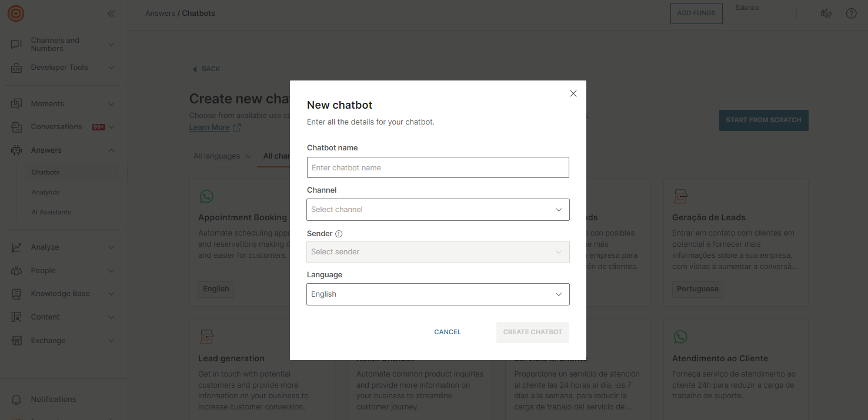Select the Chatbots sidebar entry
868x420 pixels.
[45, 172]
